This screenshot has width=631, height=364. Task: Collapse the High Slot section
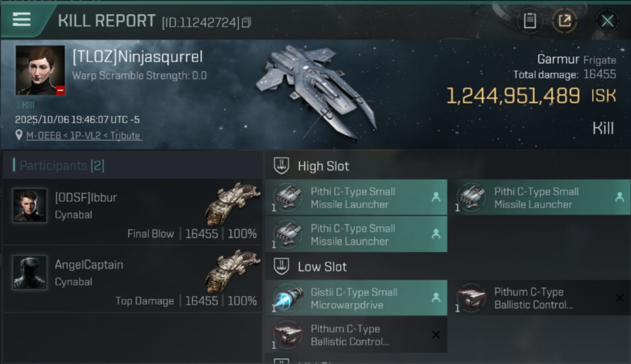[282, 166]
